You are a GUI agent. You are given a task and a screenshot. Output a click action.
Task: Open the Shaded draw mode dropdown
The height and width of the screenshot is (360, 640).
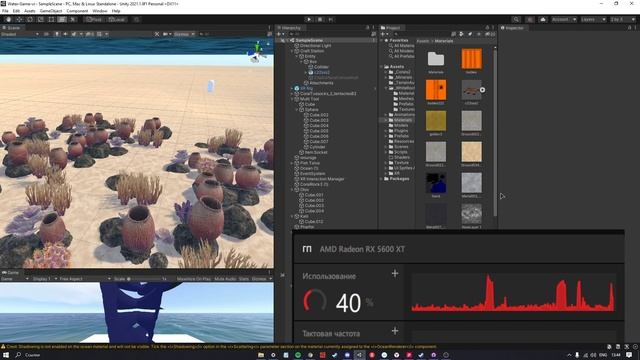[20, 34]
